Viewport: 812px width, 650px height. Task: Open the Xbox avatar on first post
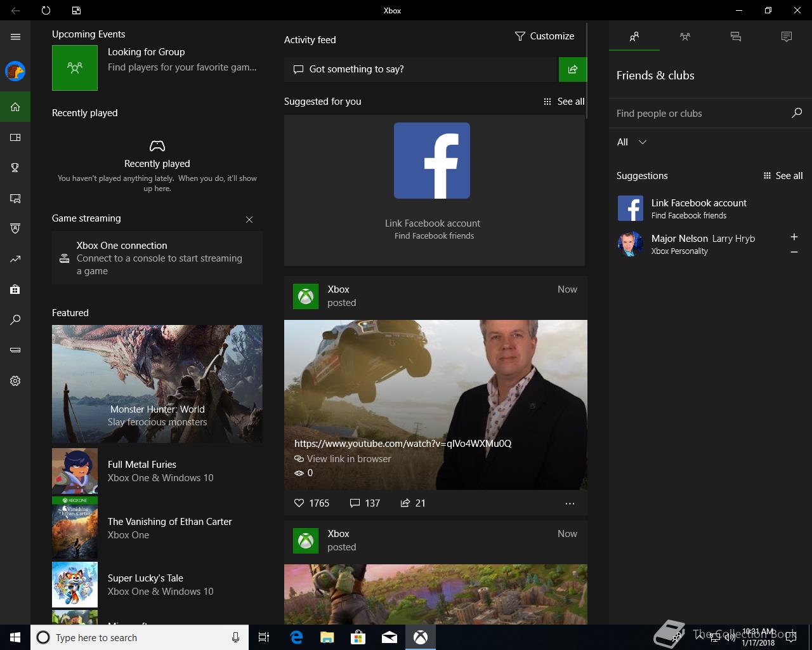[306, 296]
